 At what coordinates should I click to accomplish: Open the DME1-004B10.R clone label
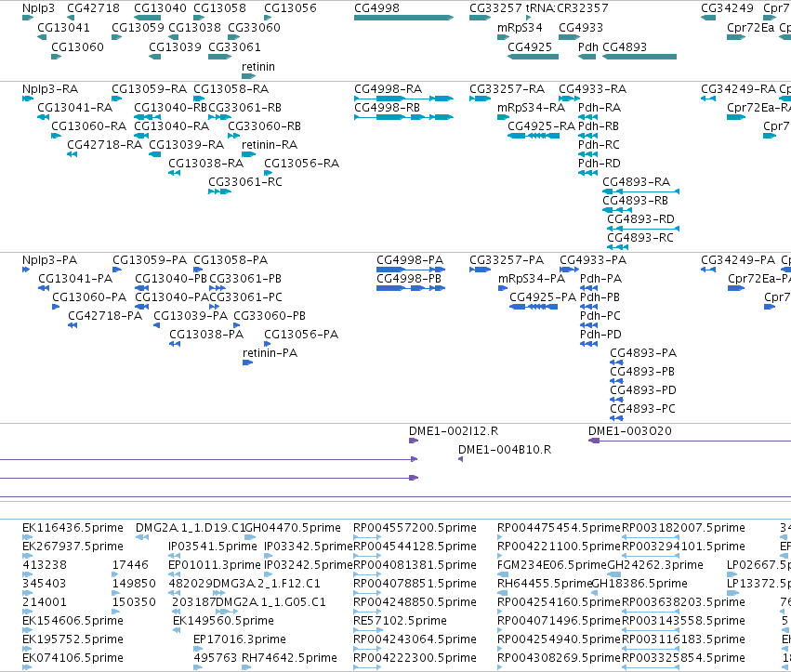point(505,450)
